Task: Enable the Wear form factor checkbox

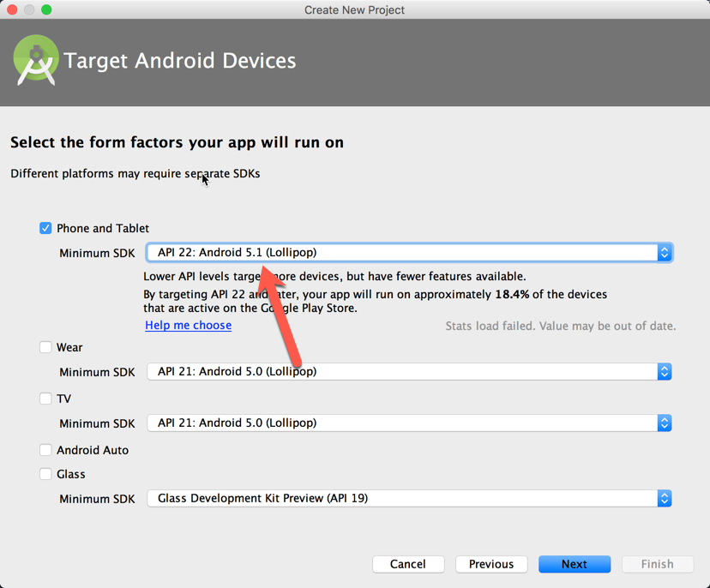Action: 45,347
